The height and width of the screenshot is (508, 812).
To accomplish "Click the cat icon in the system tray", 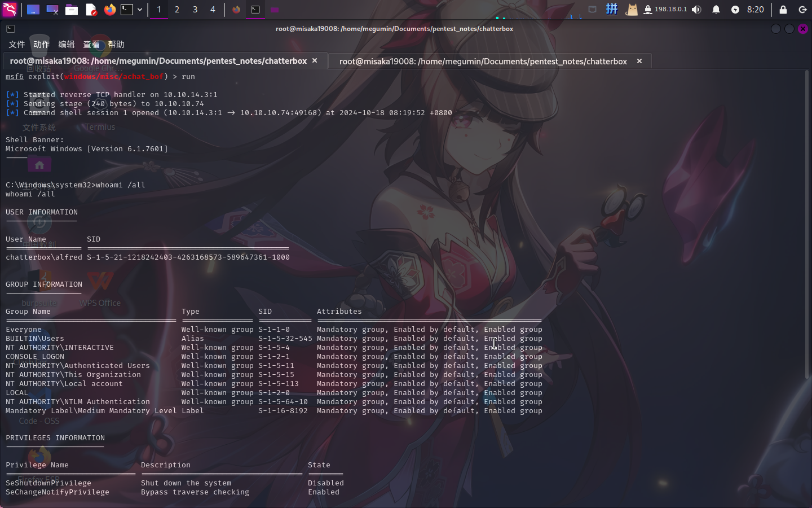I will 632,10.
